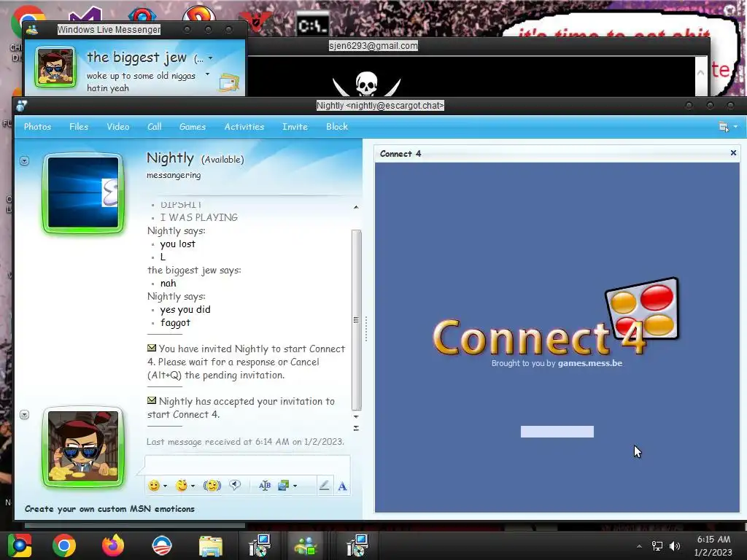
Task: Open Google Chrome from the taskbar
Action: pos(64,545)
